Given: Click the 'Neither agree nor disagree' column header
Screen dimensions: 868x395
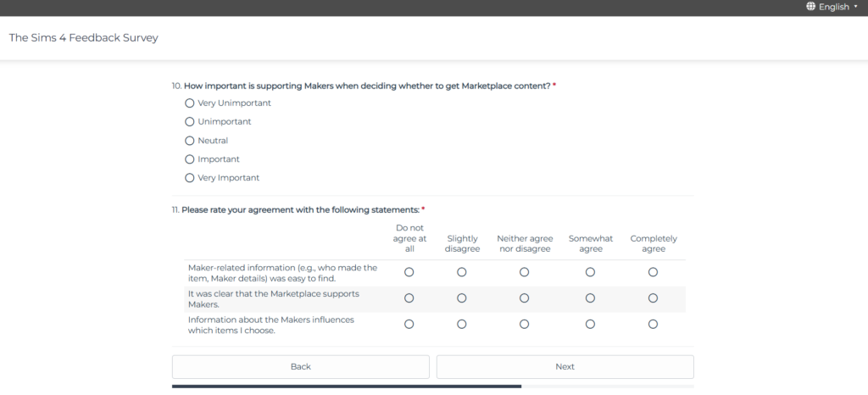Looking at the screenshot, I should [524, 243].
